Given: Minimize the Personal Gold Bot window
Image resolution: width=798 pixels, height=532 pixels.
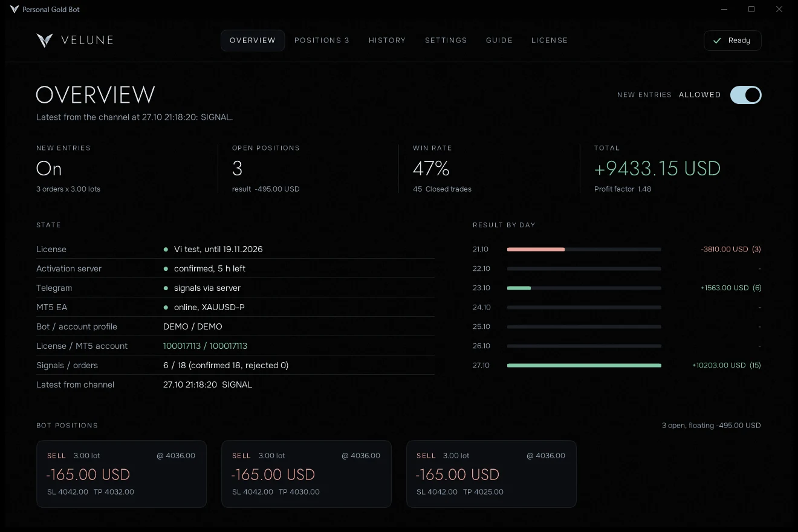Looking at the screenshot, I should pos(724,9).
